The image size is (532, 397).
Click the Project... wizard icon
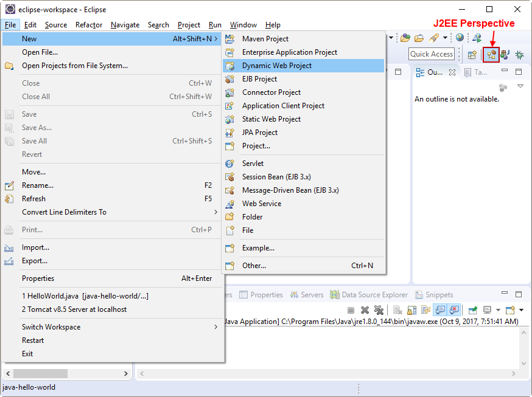tap(229, 146)
